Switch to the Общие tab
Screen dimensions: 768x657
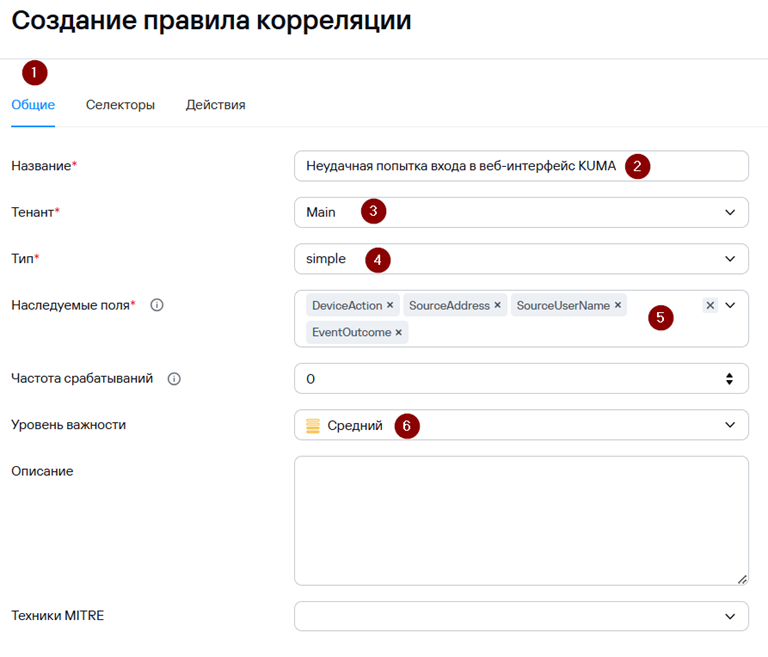(x=33, y=105)
